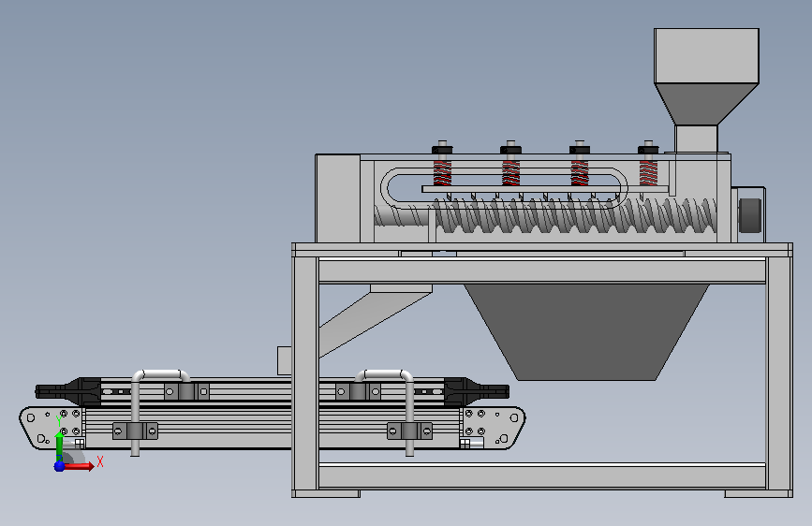Select the angled discharge chute
812x526 pixels.
(376, 320)
